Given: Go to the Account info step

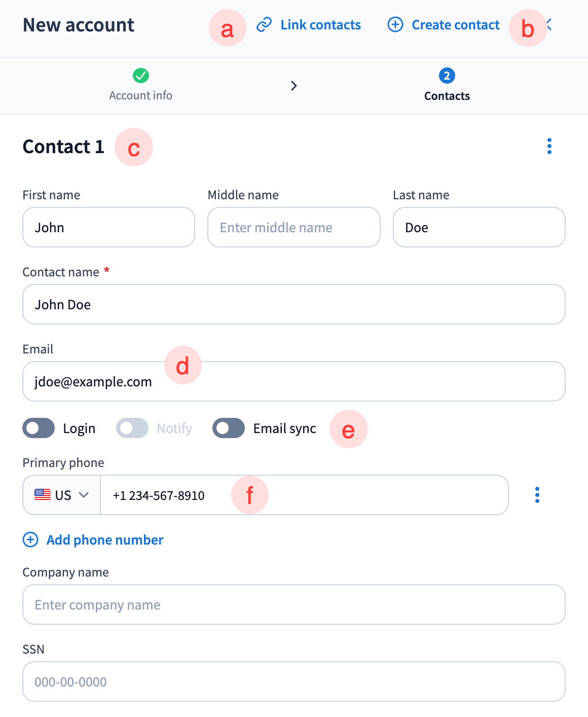Looking at the screenshot, I should pos(141,95).
